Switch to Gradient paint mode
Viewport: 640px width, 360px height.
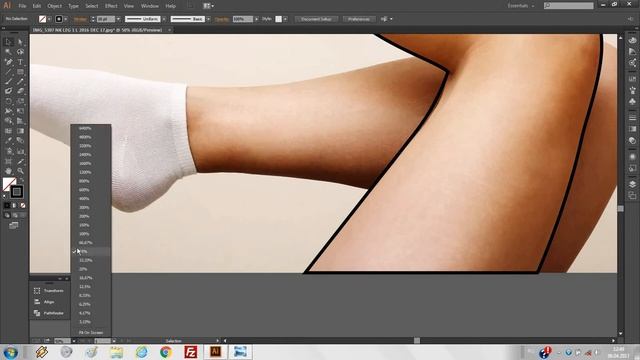pos(15,205)
